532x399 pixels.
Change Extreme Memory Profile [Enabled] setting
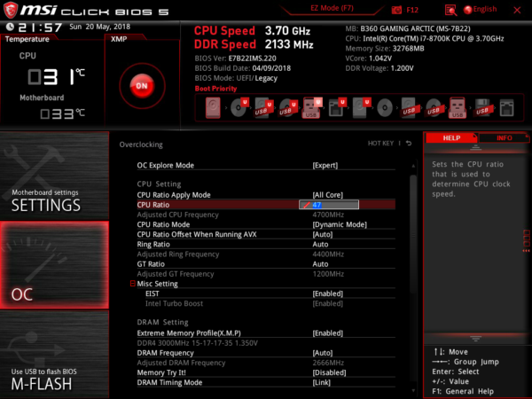(266, 332)
